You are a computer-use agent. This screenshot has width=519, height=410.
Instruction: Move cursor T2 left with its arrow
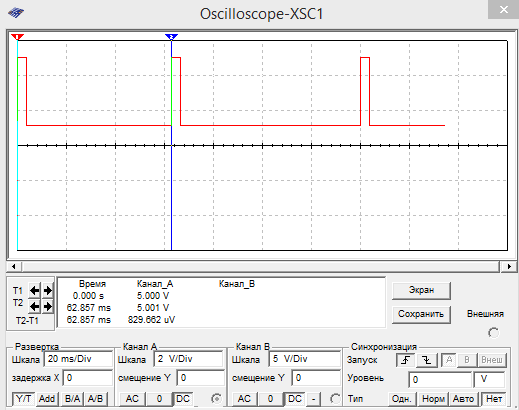tap(34, 306)
